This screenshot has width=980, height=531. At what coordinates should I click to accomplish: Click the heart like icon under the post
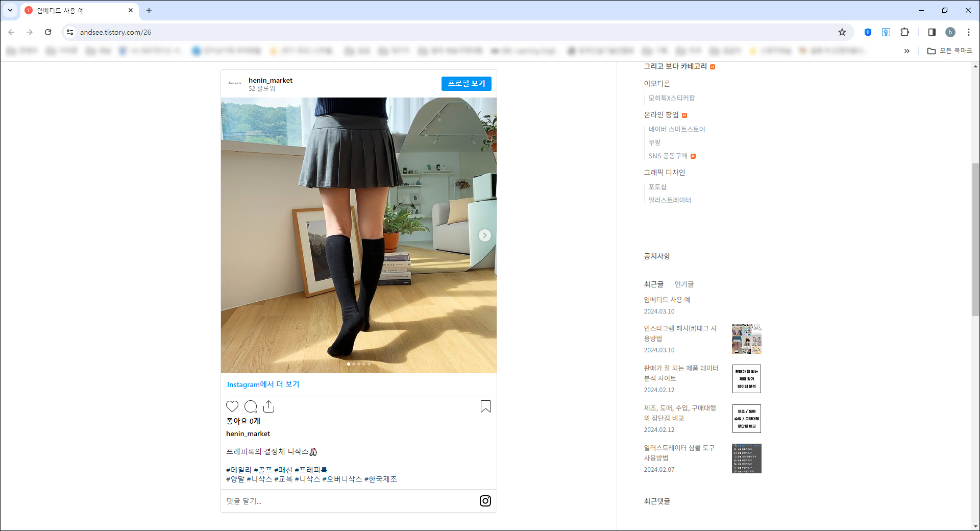tap(232, 406)
